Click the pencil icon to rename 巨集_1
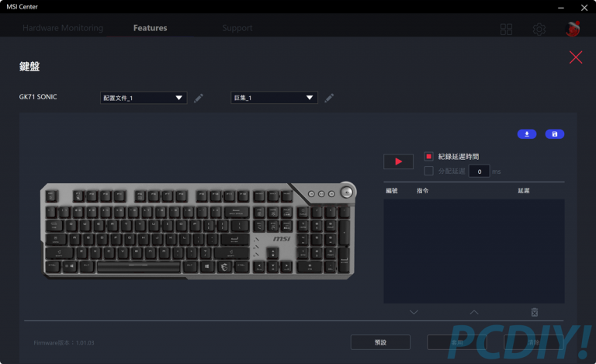596x364 pixels. (329, 98)
